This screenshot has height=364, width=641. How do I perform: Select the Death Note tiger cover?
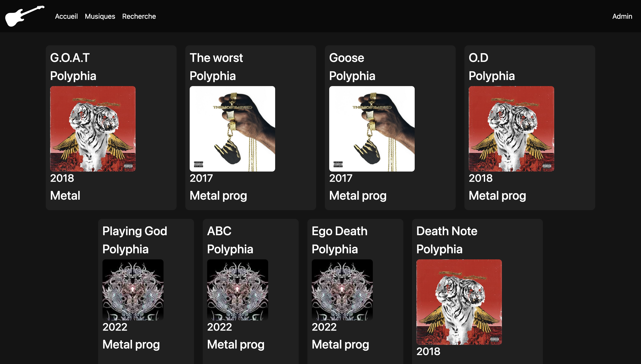pyautogui.click(x=459, y=302)
